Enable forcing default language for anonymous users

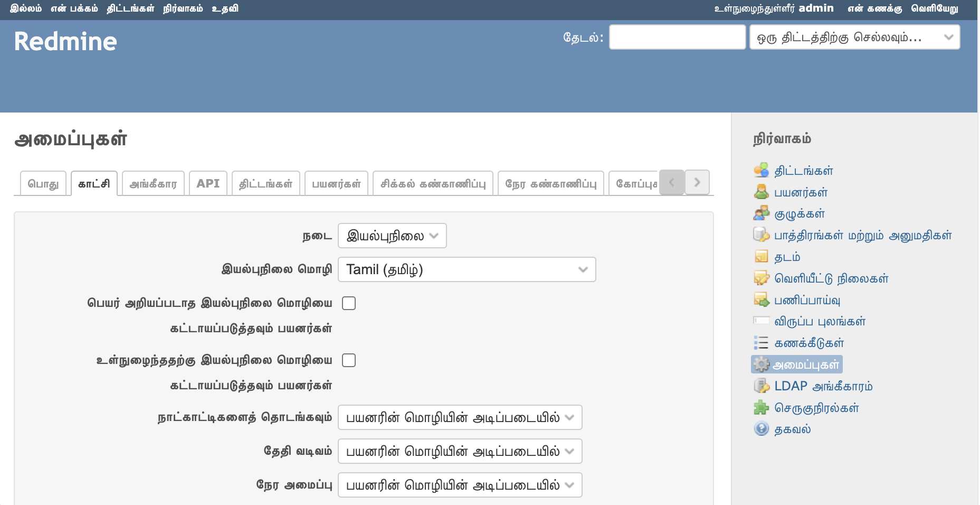pos(349,303)
